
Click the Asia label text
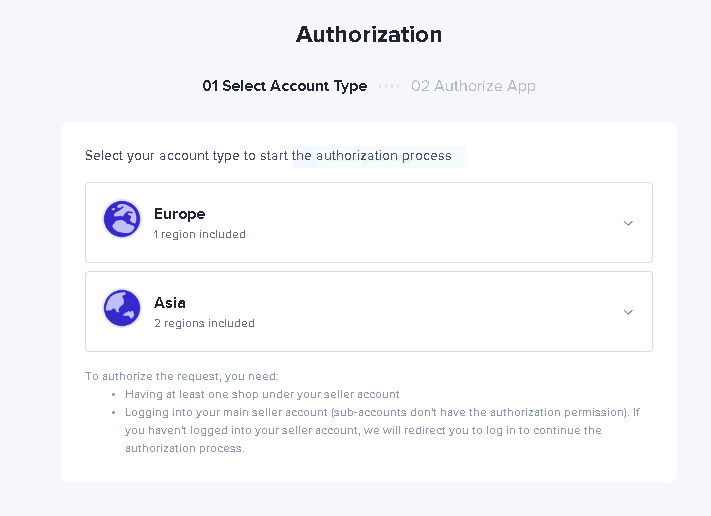(170, 302)
